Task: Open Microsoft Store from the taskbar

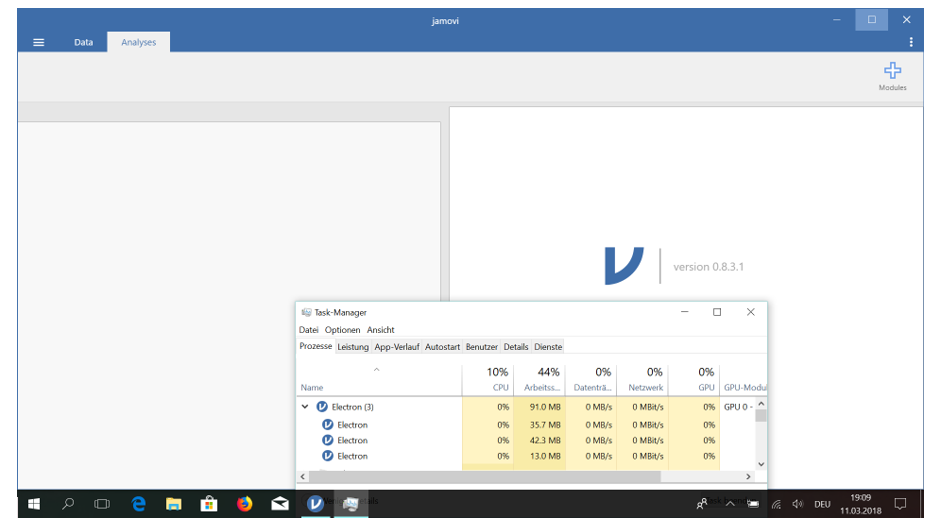Action: [x=209, y=504]
